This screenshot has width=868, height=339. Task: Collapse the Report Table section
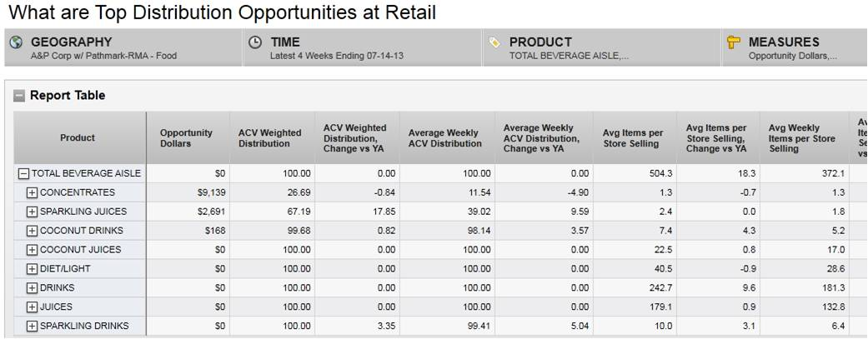coord(18,96)
